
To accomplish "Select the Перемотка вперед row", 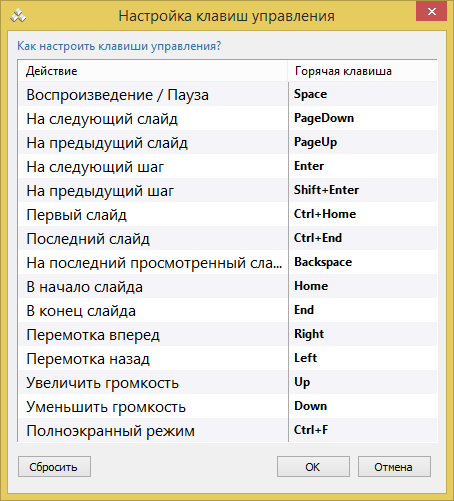I will tap(228, 334).
